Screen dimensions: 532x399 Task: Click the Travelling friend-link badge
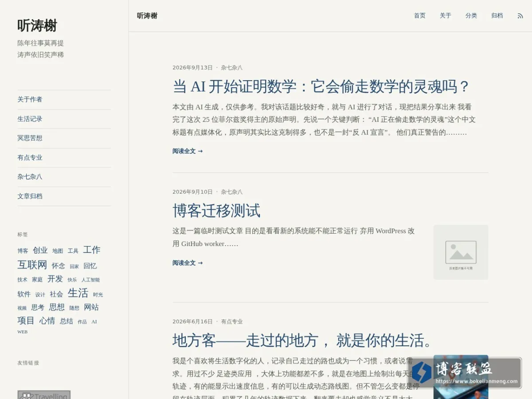[x=44, y=395]
